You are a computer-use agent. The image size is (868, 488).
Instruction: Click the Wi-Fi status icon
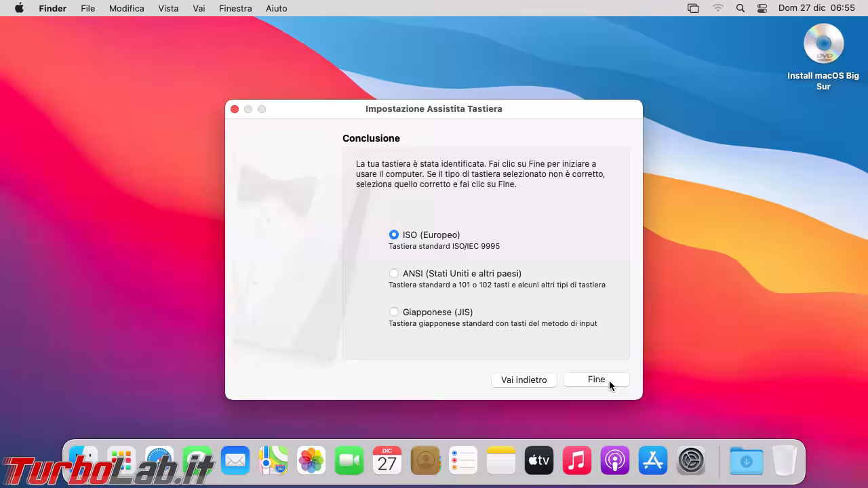(718, 8)
